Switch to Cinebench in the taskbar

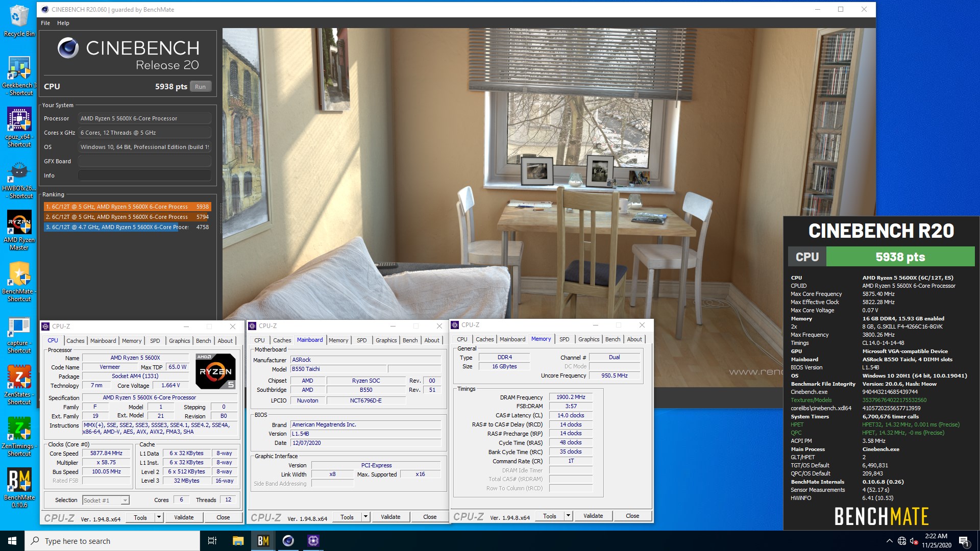click(288, 541)
